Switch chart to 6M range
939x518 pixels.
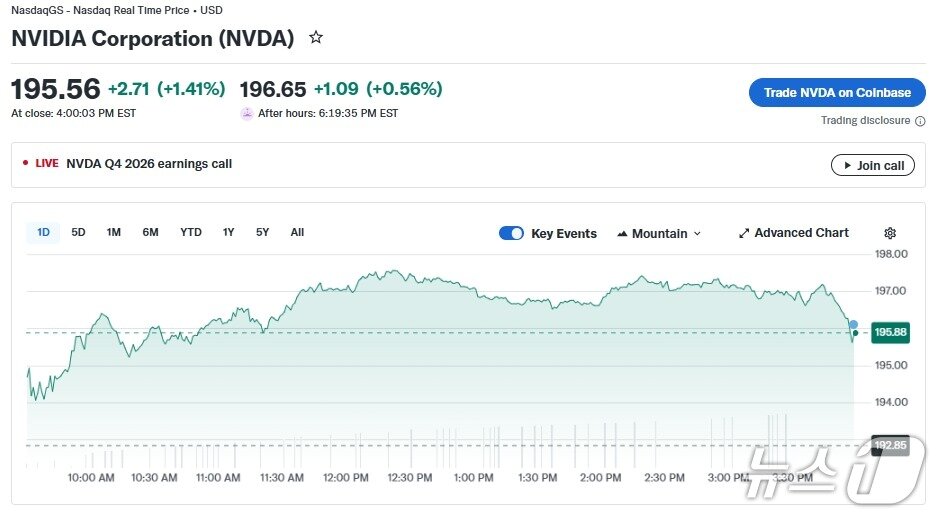(150, 232)
